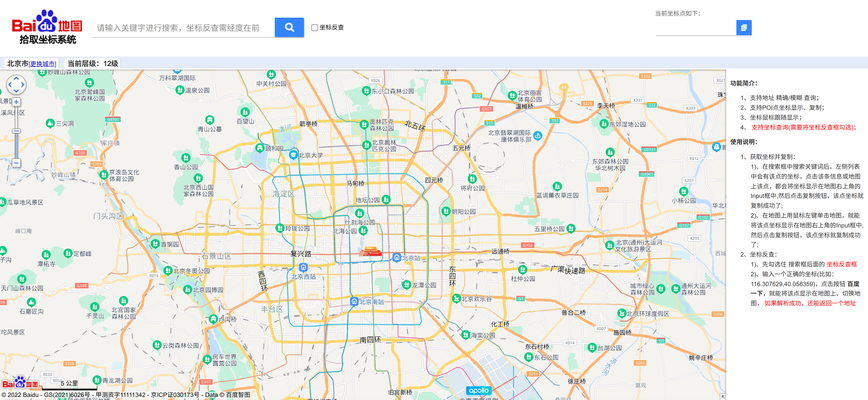Zoom in with the plus button
This screenshot has height=400, width=868.
tap(16, 102)
